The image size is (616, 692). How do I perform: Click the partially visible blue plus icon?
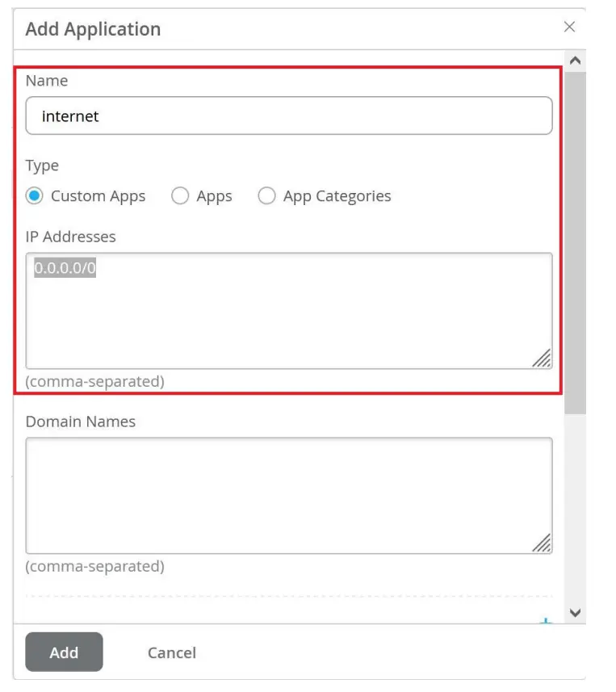(546, 622)
